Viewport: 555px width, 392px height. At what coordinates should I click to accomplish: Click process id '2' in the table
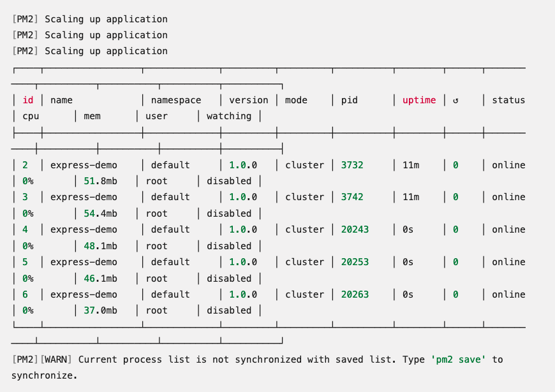pos(24,164)
